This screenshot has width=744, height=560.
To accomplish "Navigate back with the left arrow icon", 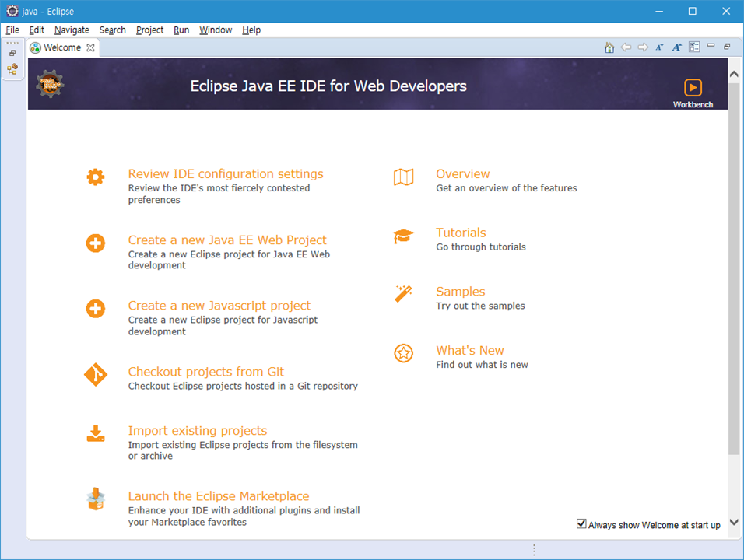I will 626,47.
